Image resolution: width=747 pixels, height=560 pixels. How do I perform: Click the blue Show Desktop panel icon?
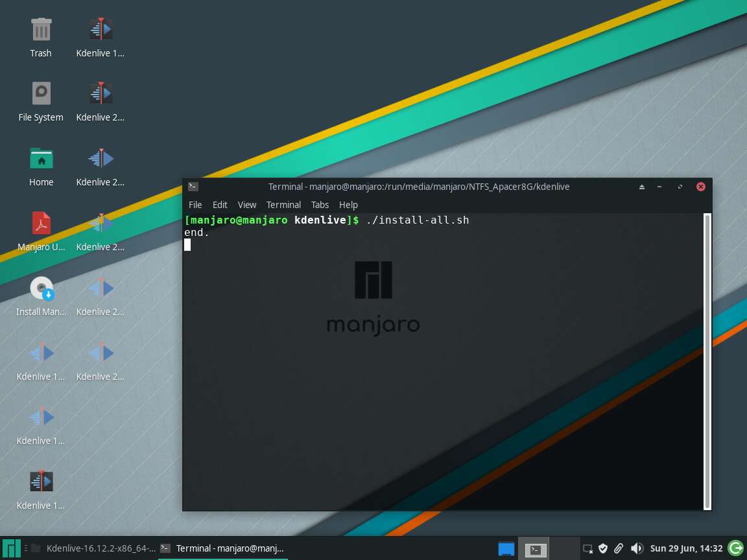tap(506, 548)
